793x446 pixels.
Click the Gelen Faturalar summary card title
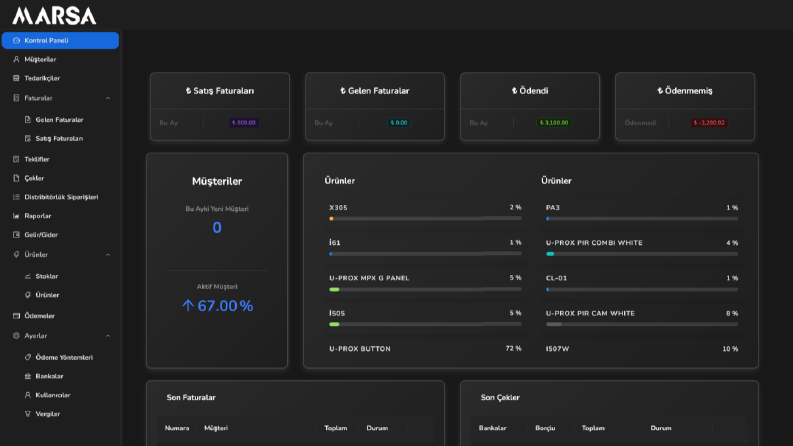click(375, 91)
